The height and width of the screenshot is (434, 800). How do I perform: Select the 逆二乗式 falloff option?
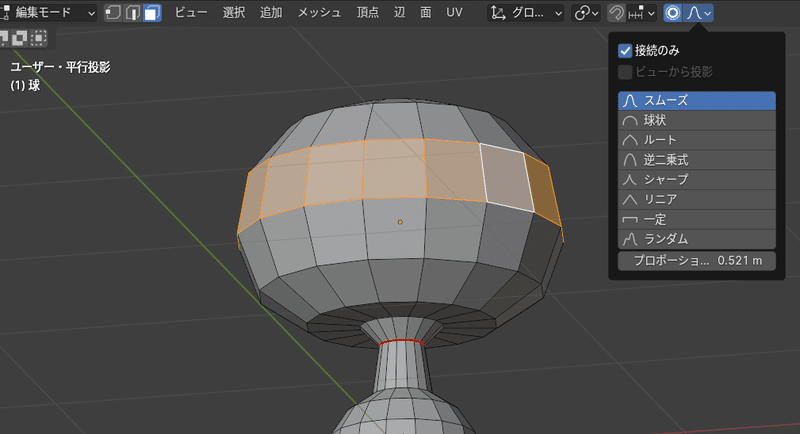[697, 160]
